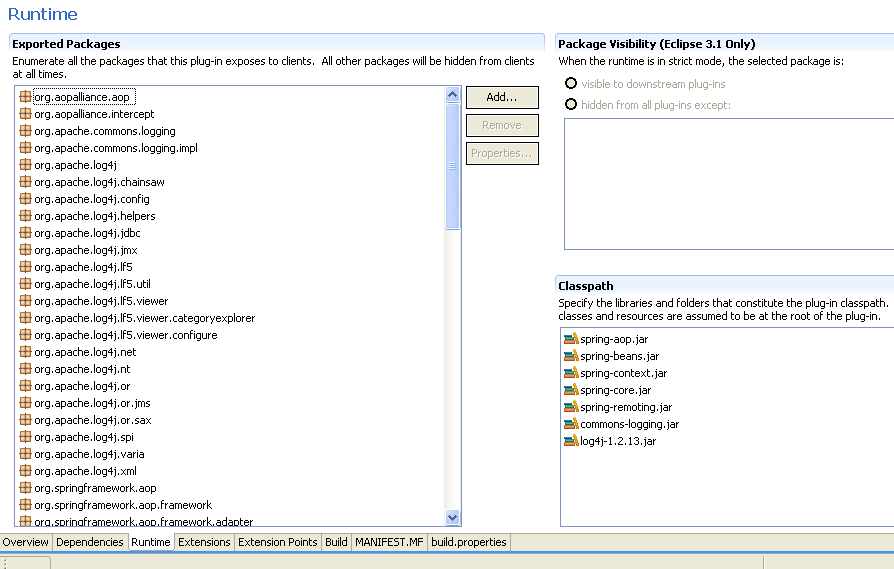Screen dimensions: 894x569
Task: Click package icon beside org.apache.commons.logging.impl
Action: tap(25, 148)
